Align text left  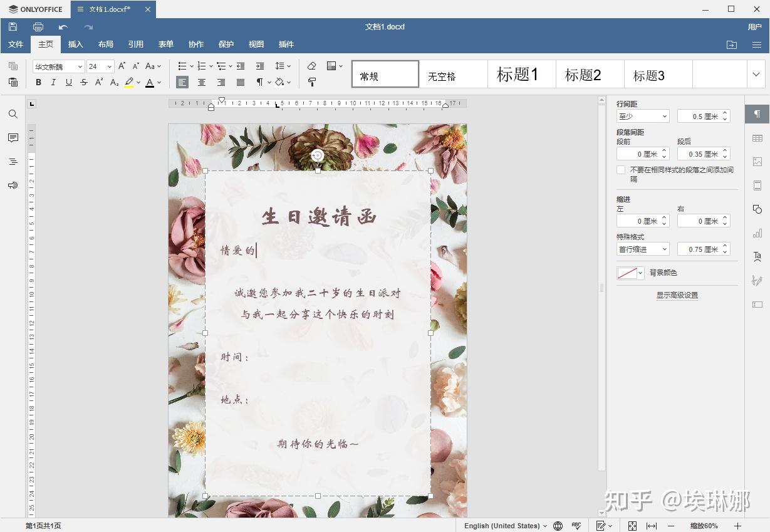coord(182,82)
